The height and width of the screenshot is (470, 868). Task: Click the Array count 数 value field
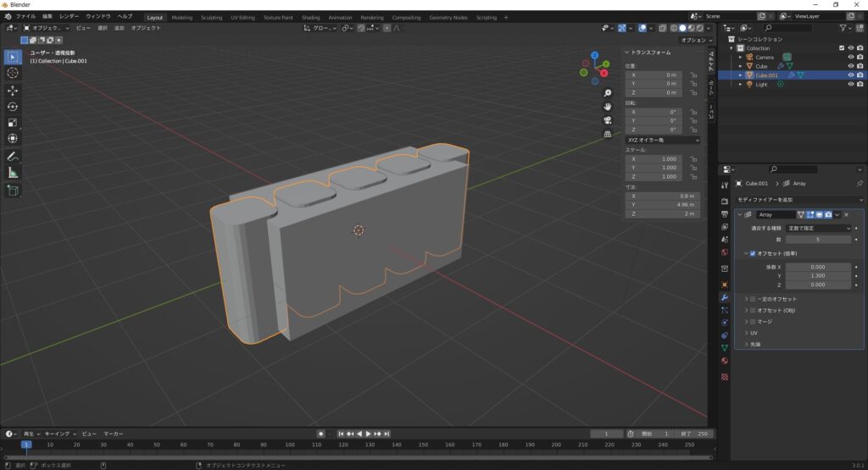[819, 240]
